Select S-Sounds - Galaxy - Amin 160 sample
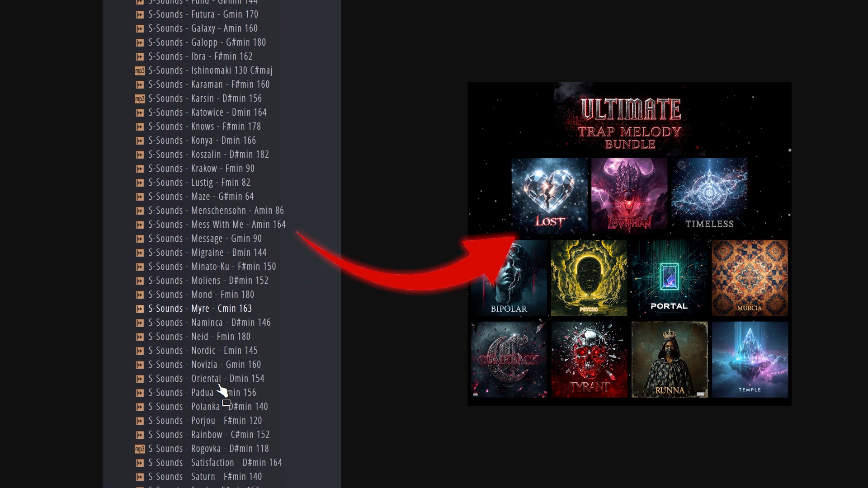 pyautogui.click(x=203, y=28)
